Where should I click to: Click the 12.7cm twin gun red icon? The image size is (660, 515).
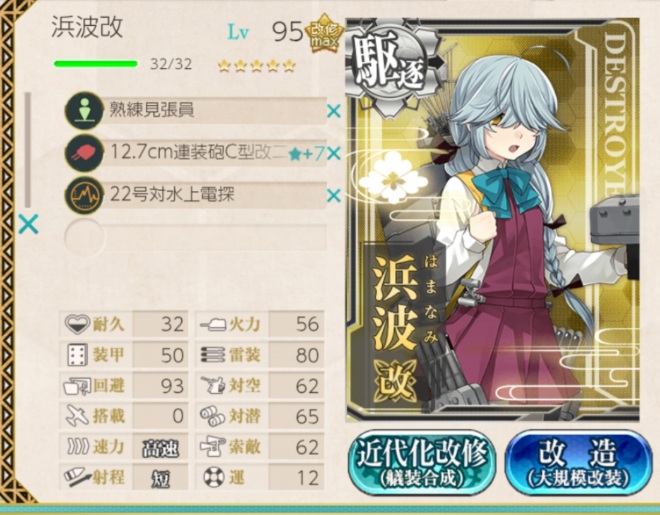(84, 153)
